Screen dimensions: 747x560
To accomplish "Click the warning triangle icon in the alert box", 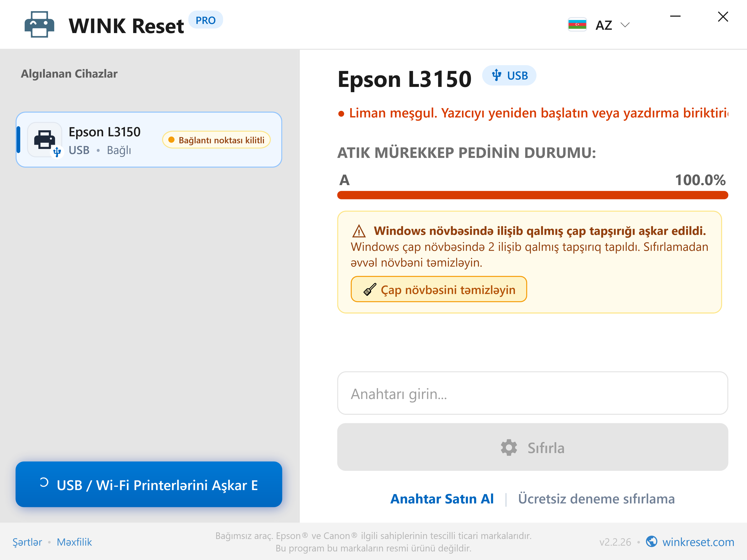I will pyautogui.click(x=359, y=231).
